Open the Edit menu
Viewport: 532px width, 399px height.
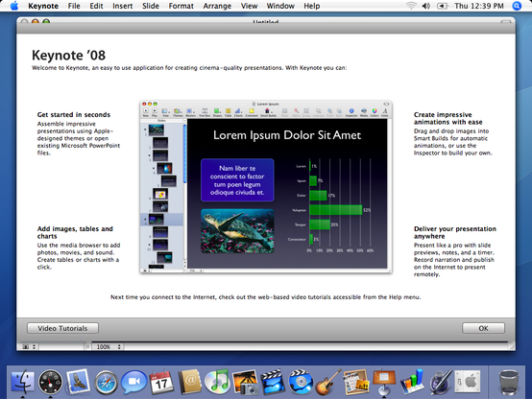pyautogui.click(x=96, y=6)
